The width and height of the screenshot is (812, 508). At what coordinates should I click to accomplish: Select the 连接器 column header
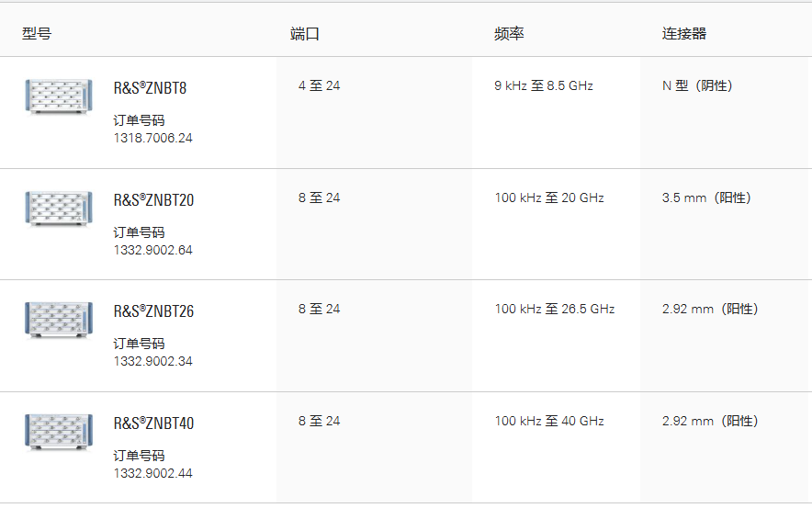[684, 34]
